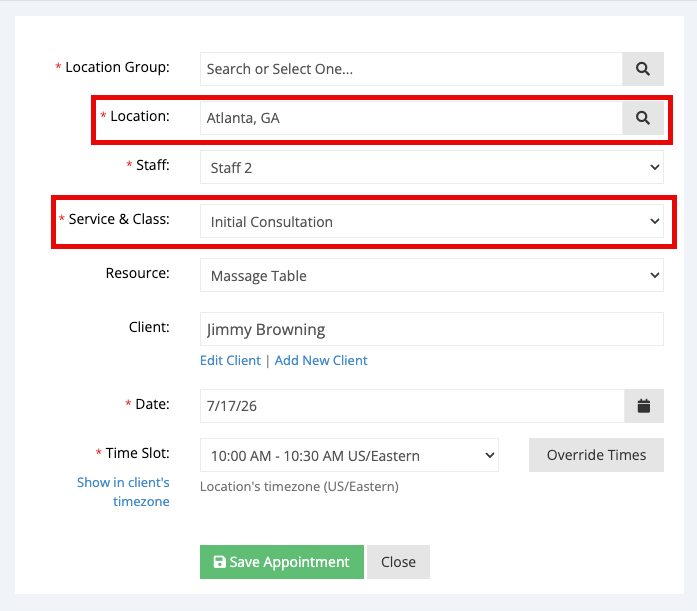
Task: Open the Staff dropdown showing Staff 2
Action: tap(432, 167)
